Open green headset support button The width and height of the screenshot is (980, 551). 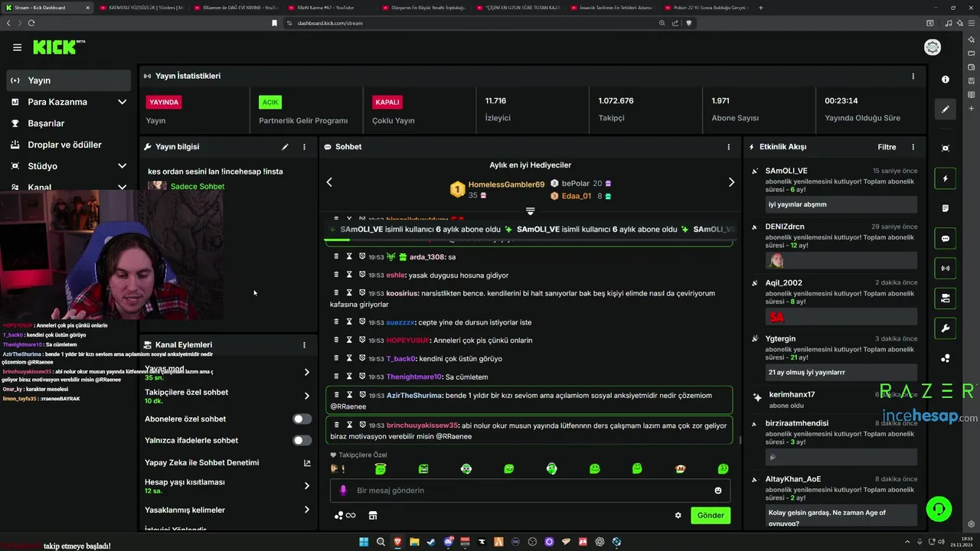(939, 508)
